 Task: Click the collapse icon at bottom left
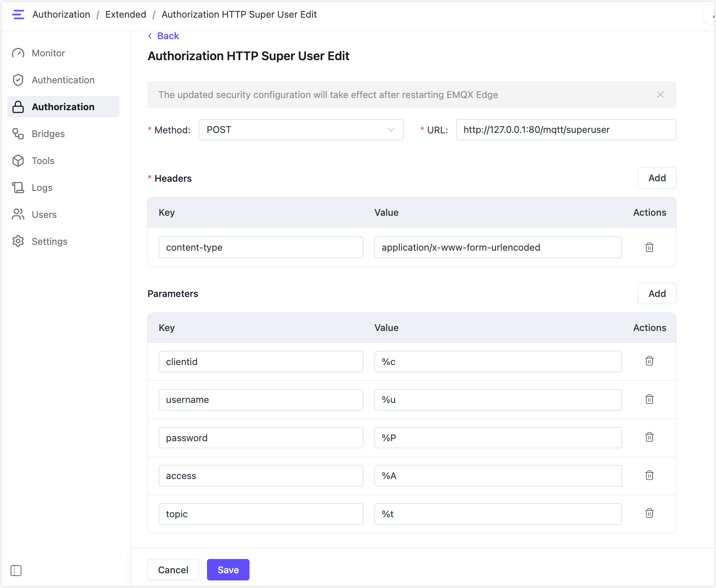point(16,571)
